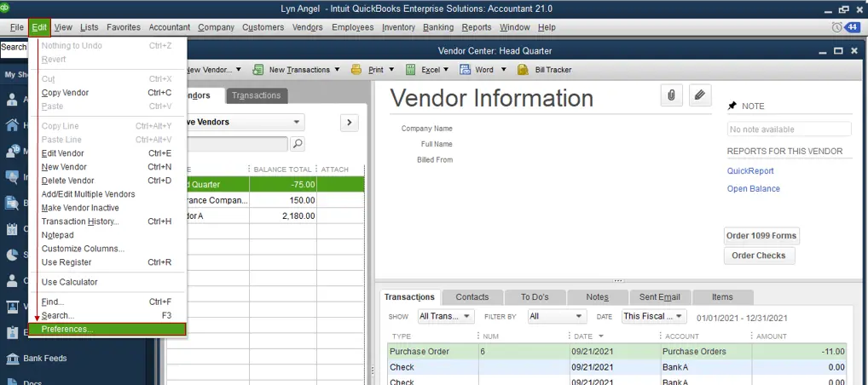
Task: Click the pane splitter dots handle
Action: click(619, 280)
